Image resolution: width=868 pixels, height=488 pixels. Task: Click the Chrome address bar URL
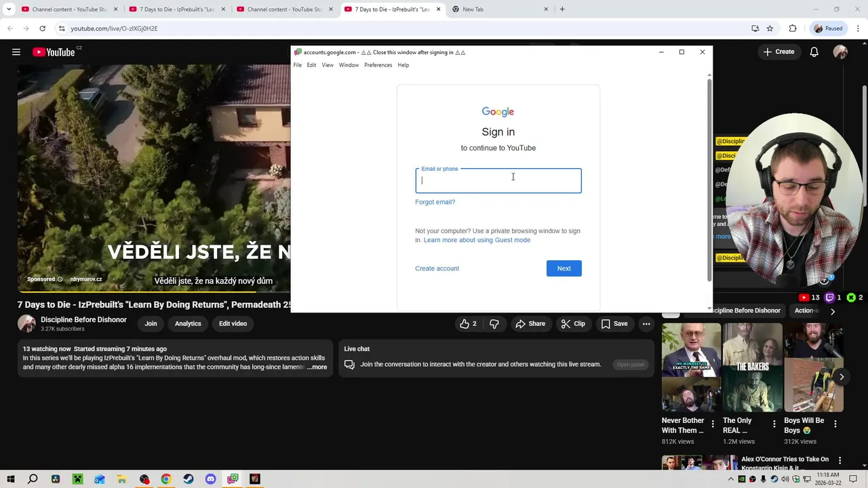point(114,28)
